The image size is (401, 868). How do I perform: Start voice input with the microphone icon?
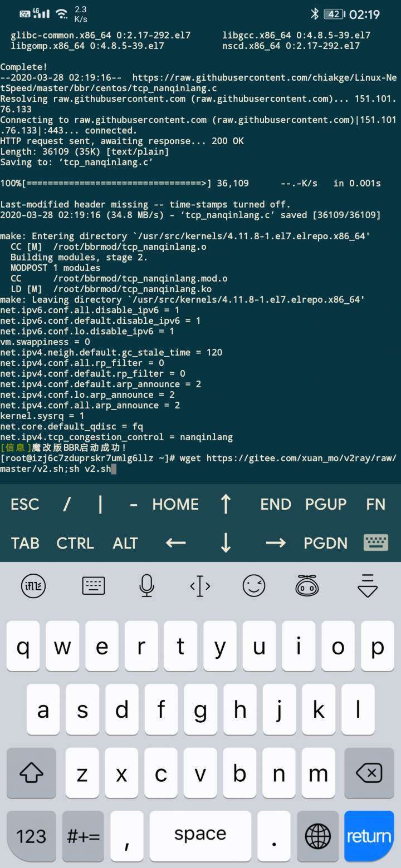146,585
